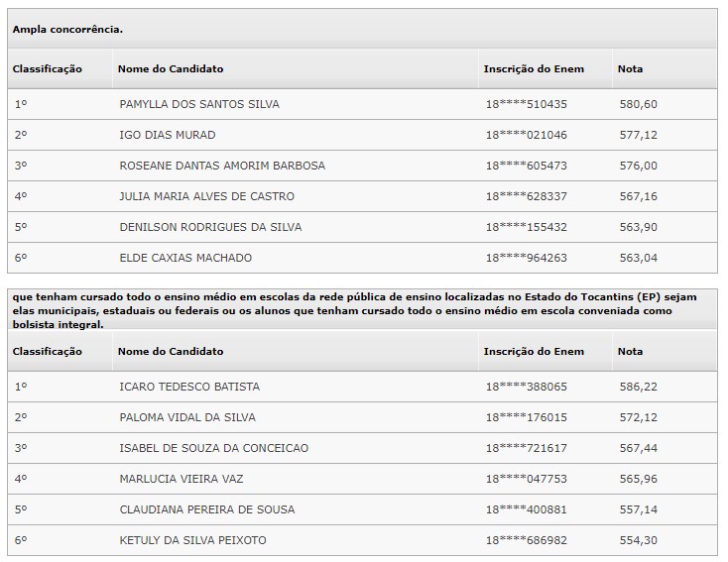Click Nota header in second table
The image size is (728, 562).
pyautogui.click(x=630, y=351)
